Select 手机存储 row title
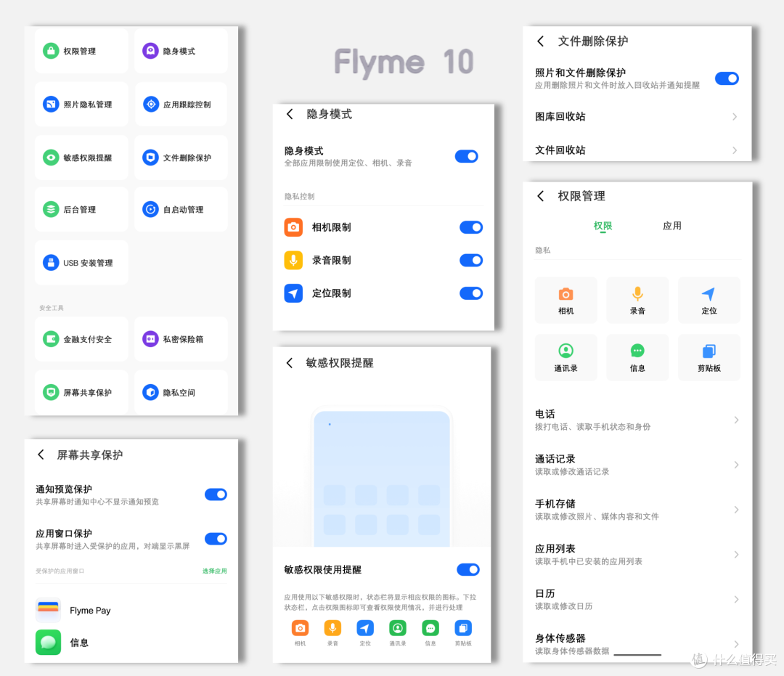Screen dimensions: 784x676 (x=555, y=503)
